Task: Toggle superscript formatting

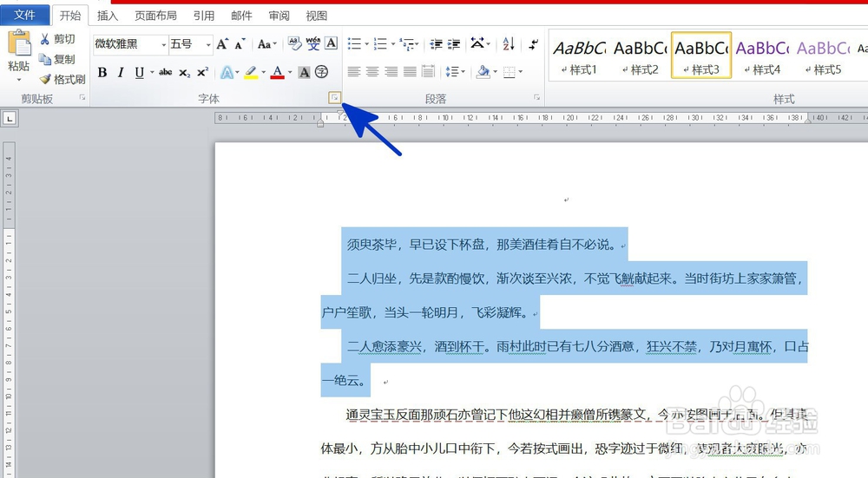Action: click(x=202, y=73)
